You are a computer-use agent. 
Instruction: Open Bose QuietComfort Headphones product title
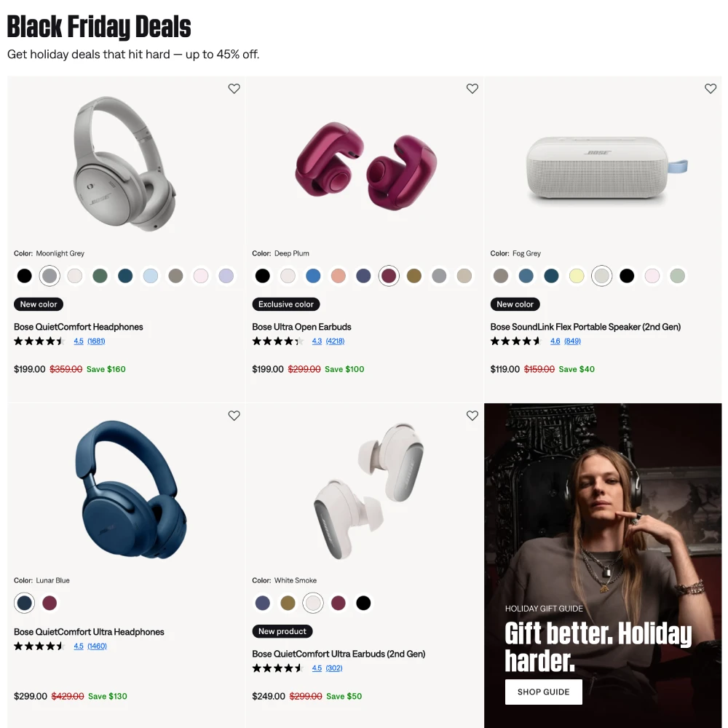79,327
